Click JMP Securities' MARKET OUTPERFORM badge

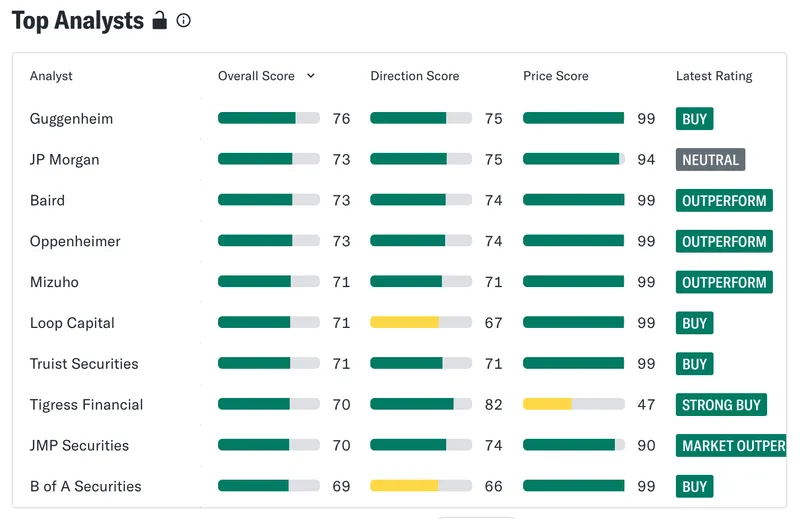click(731, 446)
